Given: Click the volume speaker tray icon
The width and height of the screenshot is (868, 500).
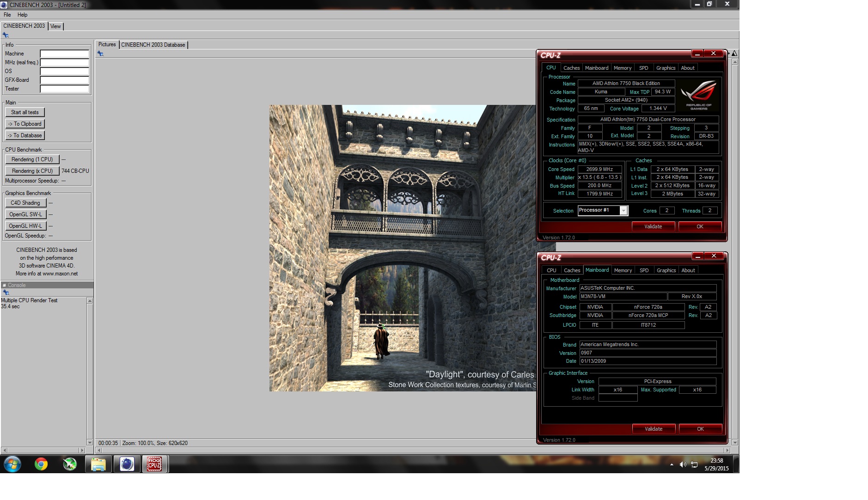Looking at the screenshot, I should (683, 464).
